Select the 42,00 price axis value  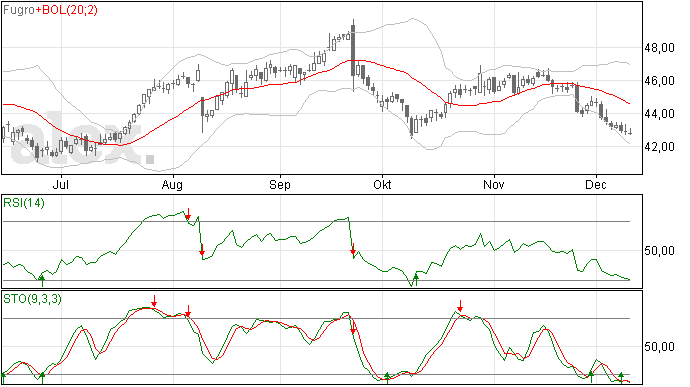click(x=659, y=147)
